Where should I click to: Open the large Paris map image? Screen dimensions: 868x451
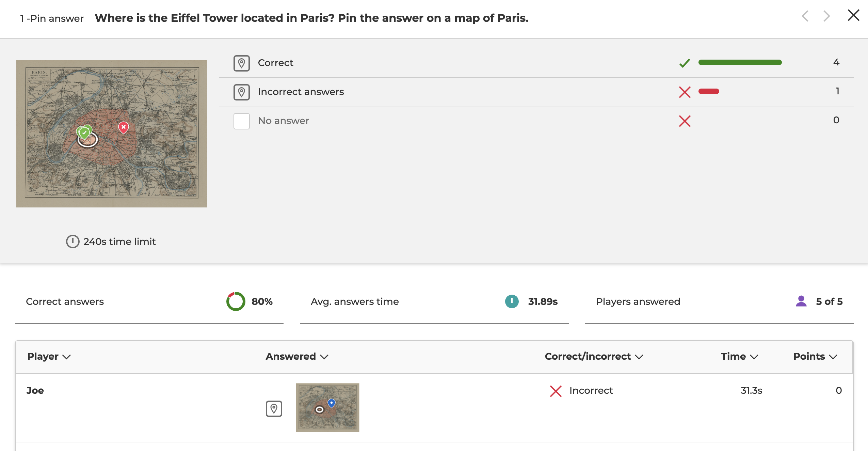(x=111, y=134)
